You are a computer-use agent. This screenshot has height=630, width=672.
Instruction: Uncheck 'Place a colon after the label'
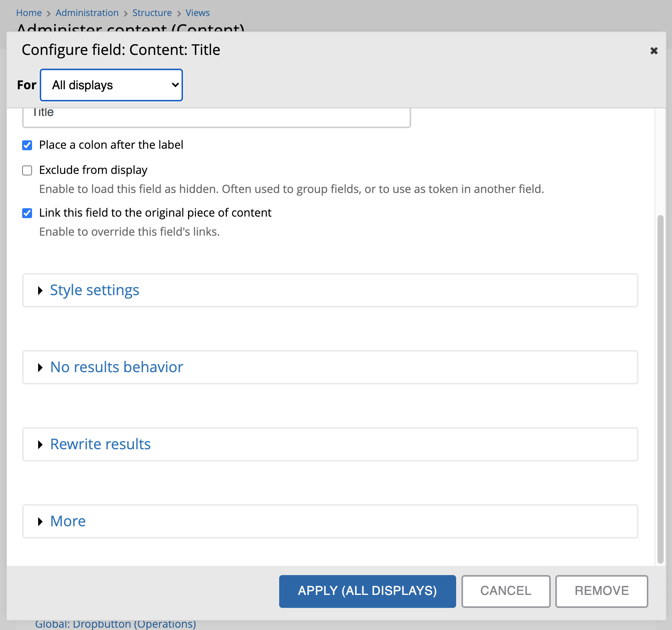[27, 145]
